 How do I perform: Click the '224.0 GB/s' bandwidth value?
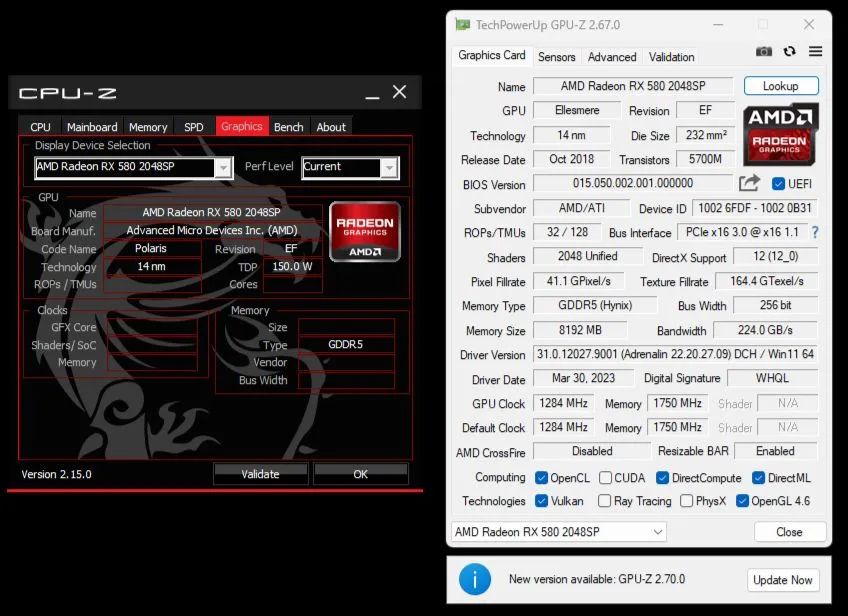coord(765,330)
